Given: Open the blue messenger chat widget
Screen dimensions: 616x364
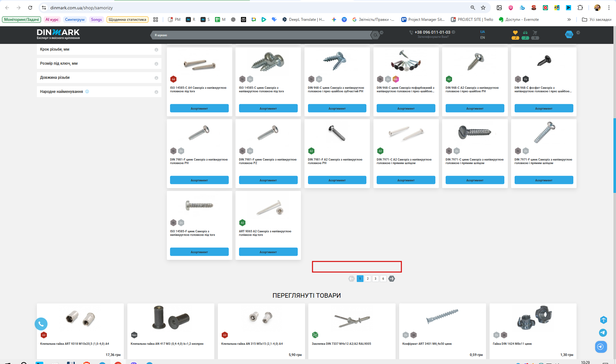Looking at the screenshot, I should point(601,347).
